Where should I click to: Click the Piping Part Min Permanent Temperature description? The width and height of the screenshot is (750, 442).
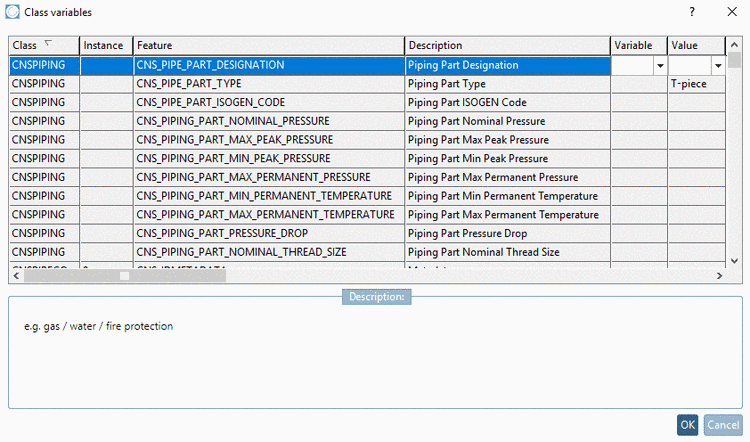(x=507, y=196)
